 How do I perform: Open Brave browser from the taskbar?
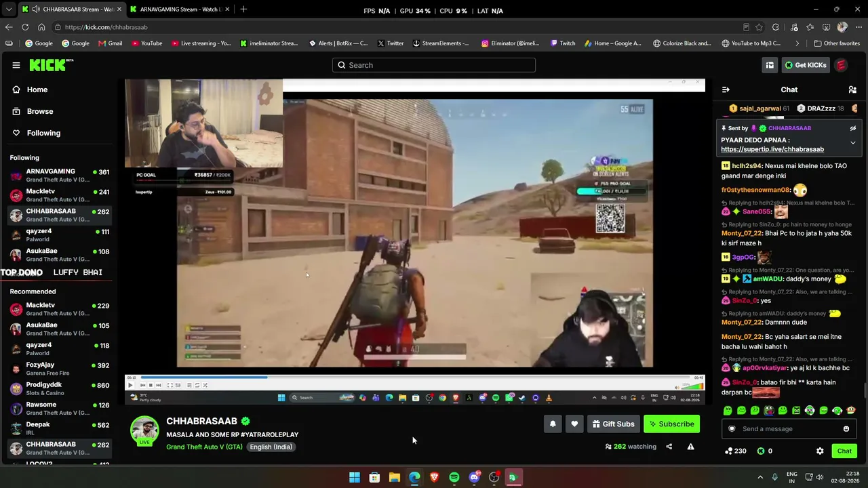[434, 477]
